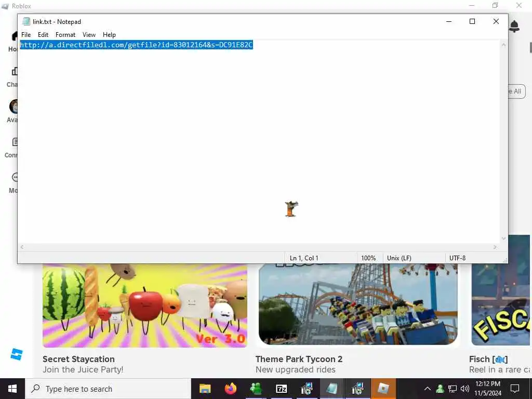Minimize the Notepad window
Image resolution: width=532 pixels, height=399 pixels.
coord(448,21)
